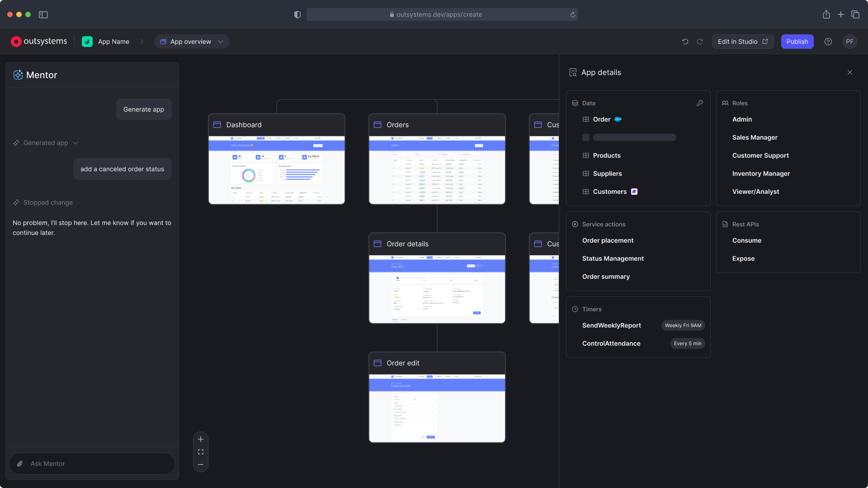Image resolution: width=868 pixels, height=488 pixels.
Task: Select the SendWeeklyReport timer
Action: [611, 325]
